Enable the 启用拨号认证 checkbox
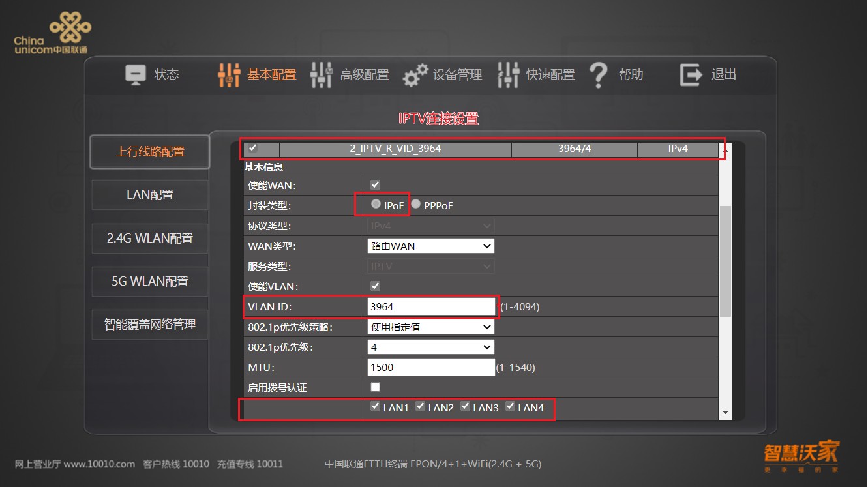This screenshot has height=487, width=868. (375, 387)
